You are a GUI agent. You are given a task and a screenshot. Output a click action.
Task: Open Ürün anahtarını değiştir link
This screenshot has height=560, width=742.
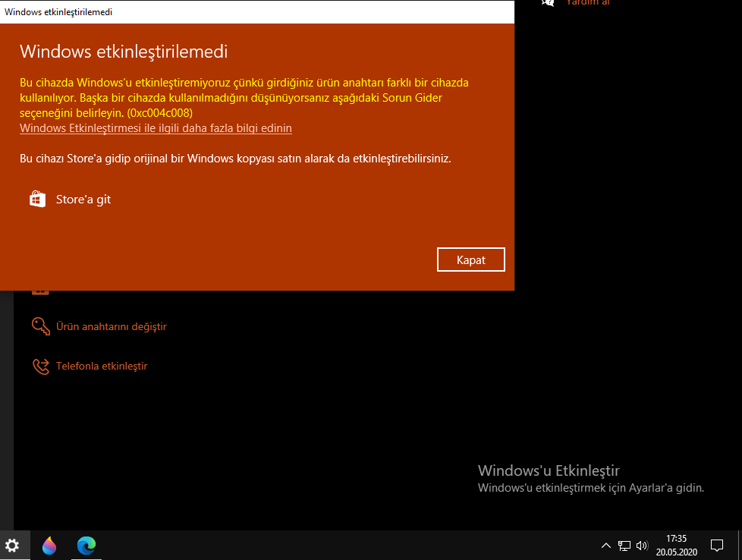pos(112,326)
